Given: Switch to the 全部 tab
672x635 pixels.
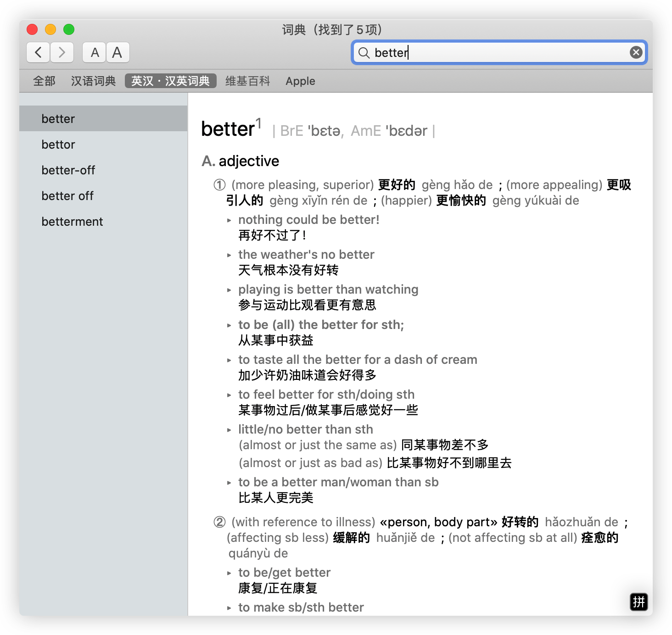Looking at the screenshot, I should (x=44, y=81).
